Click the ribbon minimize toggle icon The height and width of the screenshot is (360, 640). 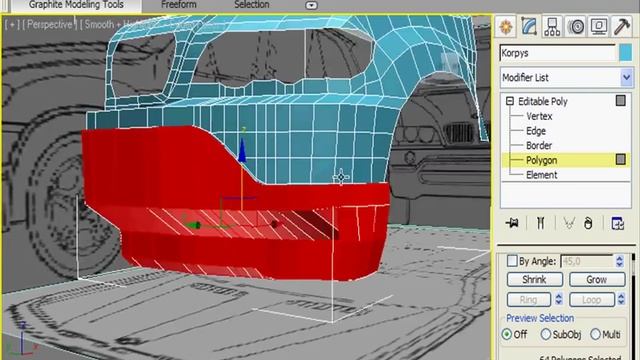[311, 5]
